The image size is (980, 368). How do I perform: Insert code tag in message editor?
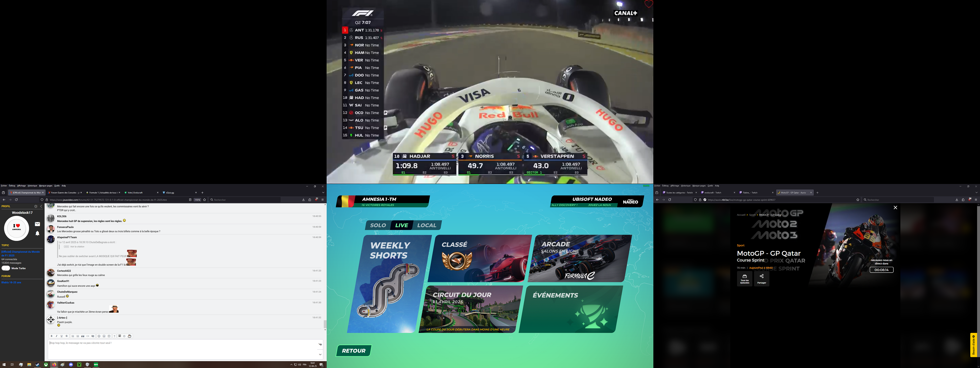(88, 336)
